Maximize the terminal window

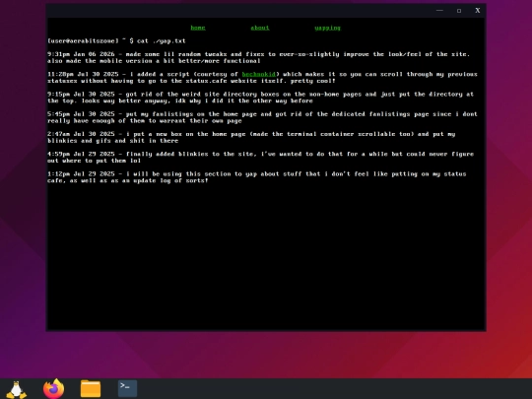[x=459, y=11]
